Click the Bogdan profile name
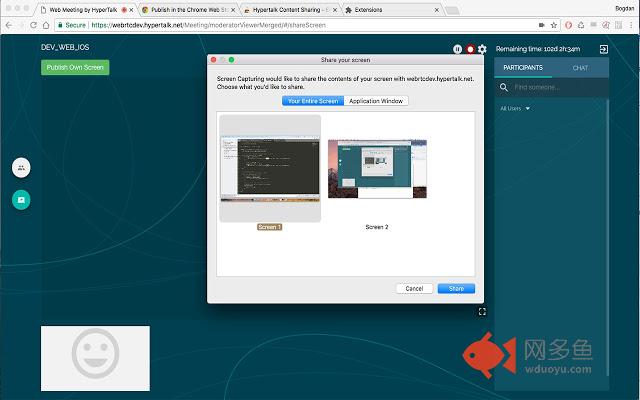This screenshot has height=400, width=640. point(624,8)
